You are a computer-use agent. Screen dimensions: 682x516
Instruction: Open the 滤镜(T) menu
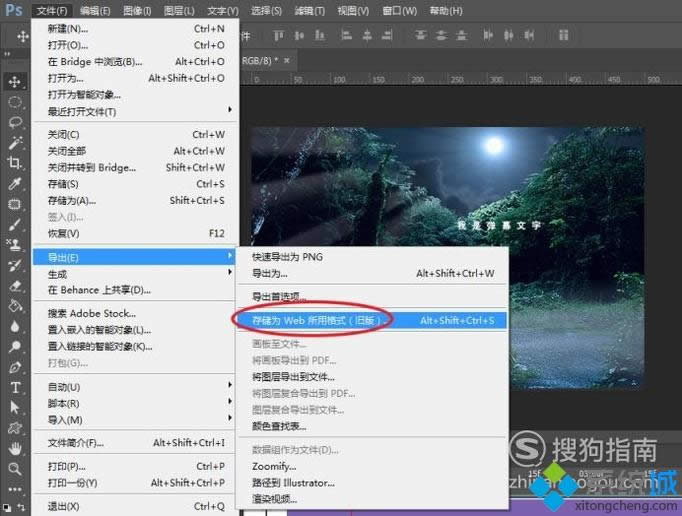click(x=309, y=10)
